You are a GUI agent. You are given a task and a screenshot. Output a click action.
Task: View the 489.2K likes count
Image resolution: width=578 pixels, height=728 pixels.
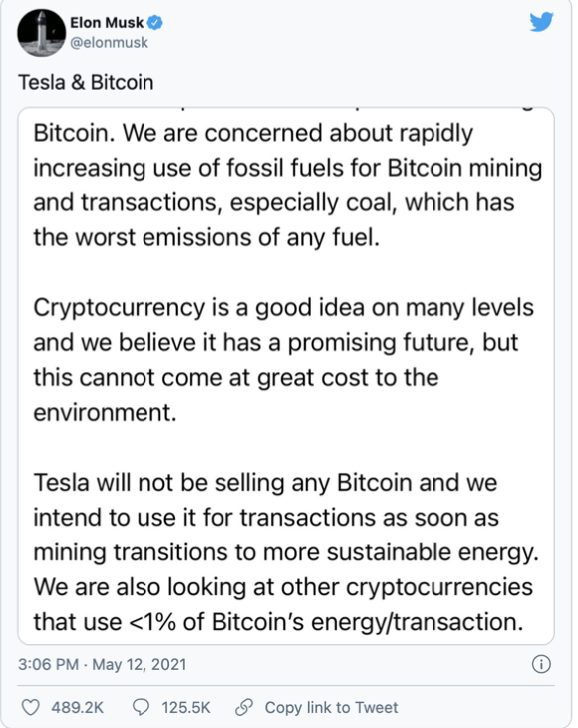tap(77, 708)
